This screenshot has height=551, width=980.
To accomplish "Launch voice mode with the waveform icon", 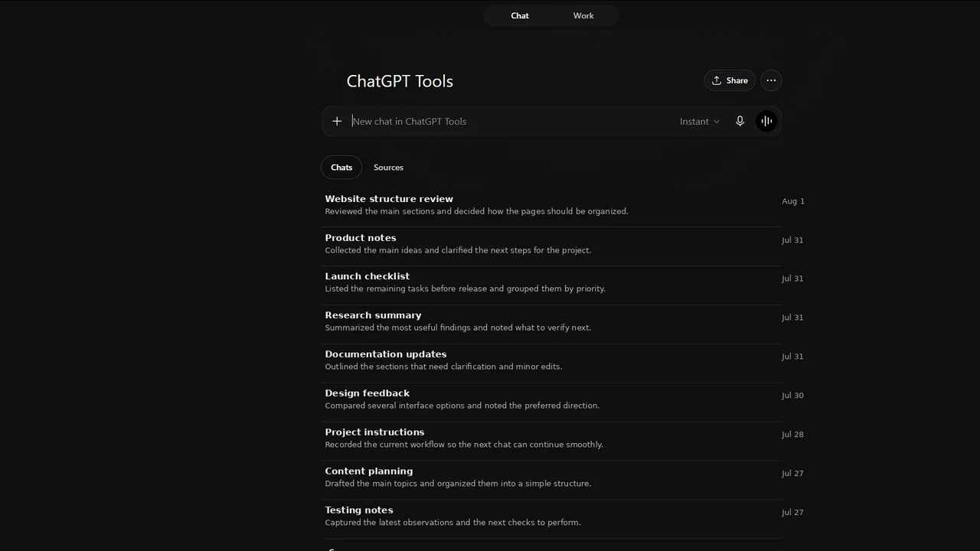I will coord(766,121).
